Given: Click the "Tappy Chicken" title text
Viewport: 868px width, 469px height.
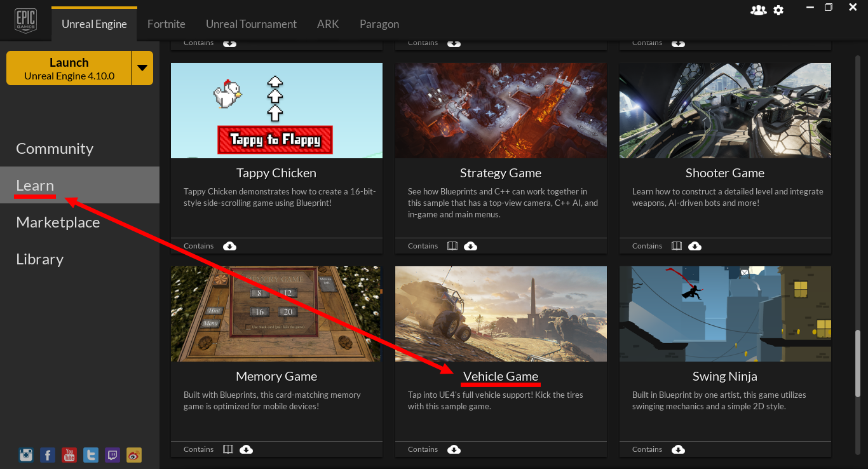Looking at the screenshot, I should (276, 173).
